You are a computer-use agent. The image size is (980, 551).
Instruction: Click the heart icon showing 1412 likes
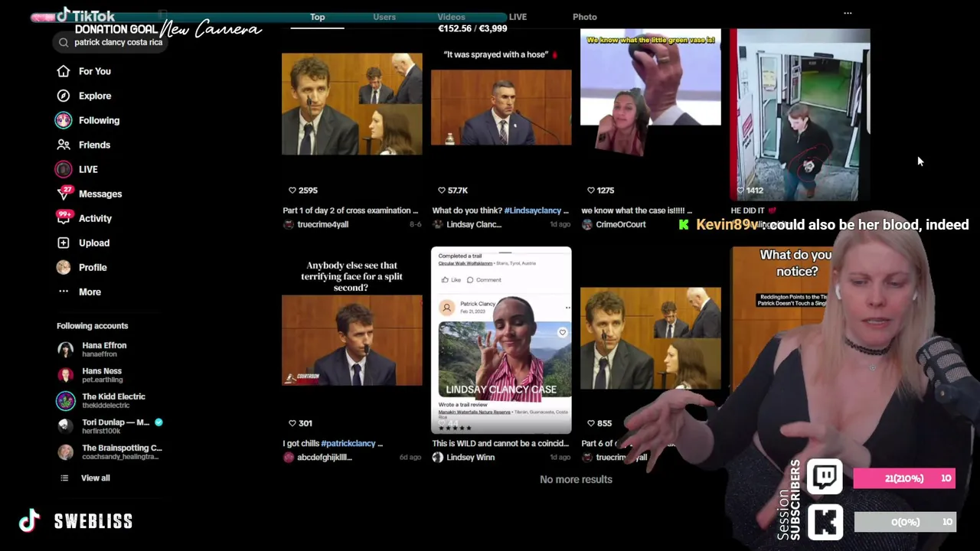740,190
